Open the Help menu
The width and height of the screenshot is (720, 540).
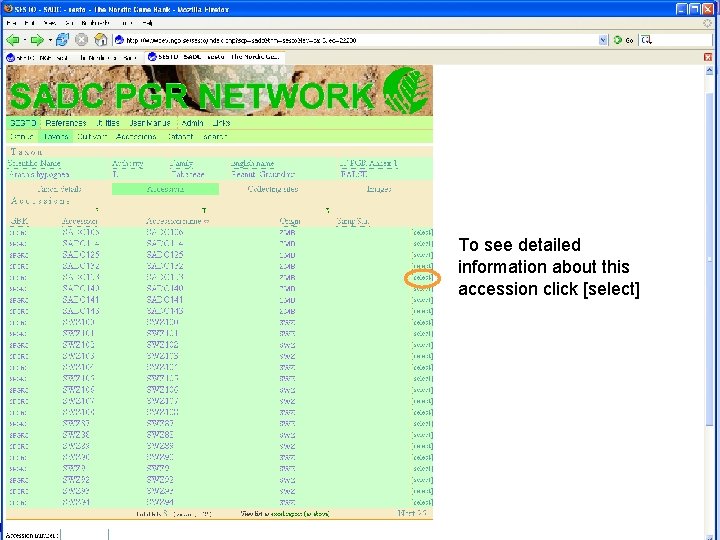pos(147,22)
